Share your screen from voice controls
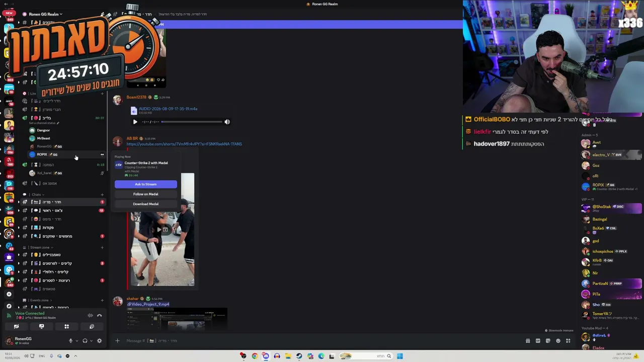The width and height of the screenshot is (644, 362). 41,327
